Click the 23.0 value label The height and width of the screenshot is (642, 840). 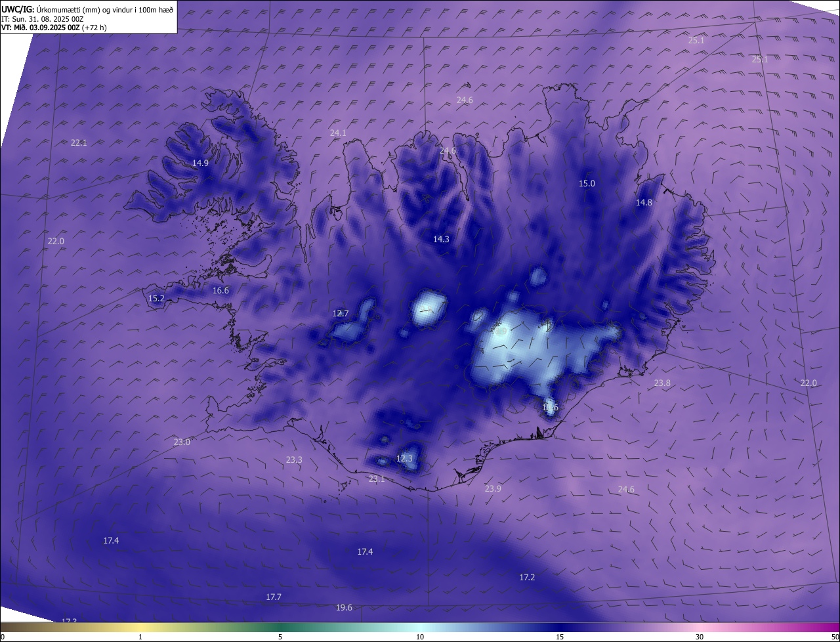pos(182,442)
